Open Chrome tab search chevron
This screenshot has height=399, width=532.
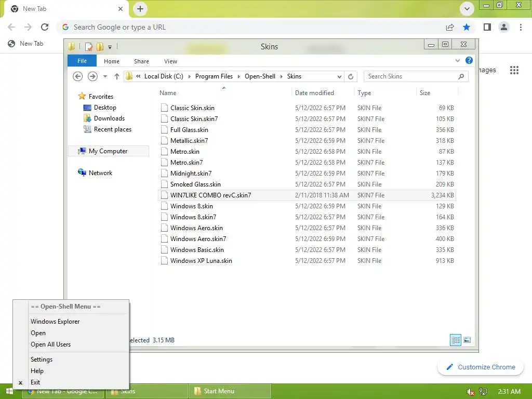[467, 9]
